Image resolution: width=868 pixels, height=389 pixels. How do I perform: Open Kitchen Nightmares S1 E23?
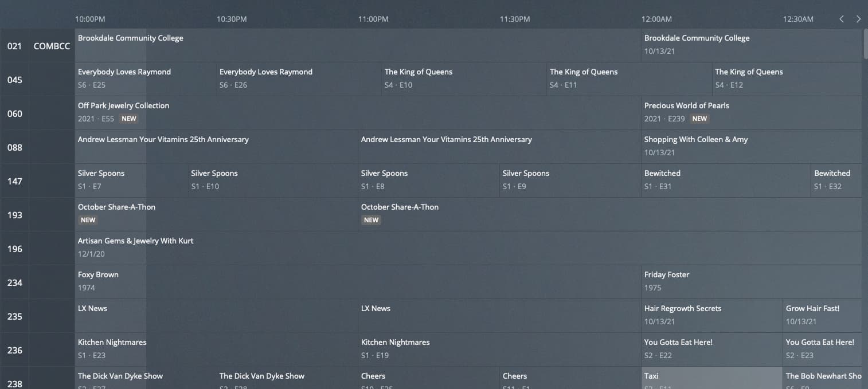coord(216,350)
